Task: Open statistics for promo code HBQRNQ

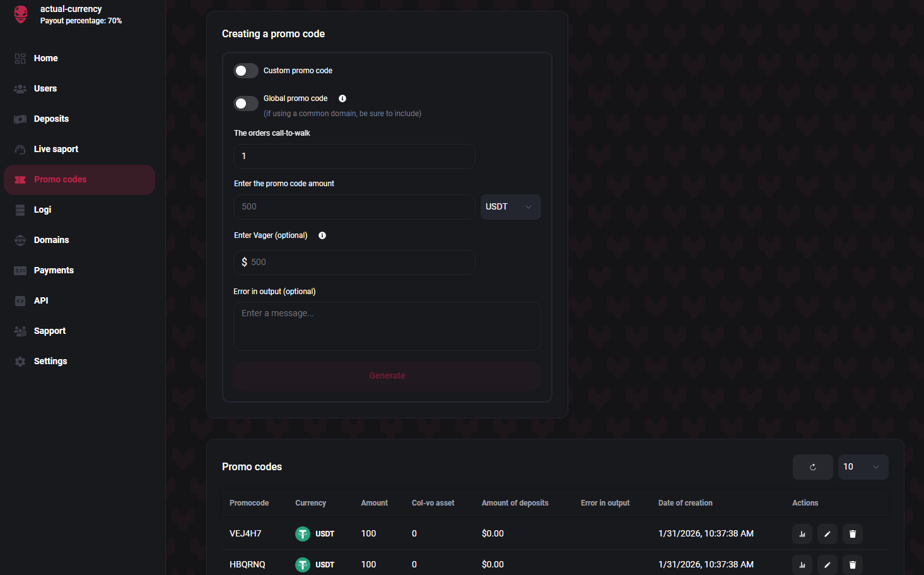Action: point(802,565)
